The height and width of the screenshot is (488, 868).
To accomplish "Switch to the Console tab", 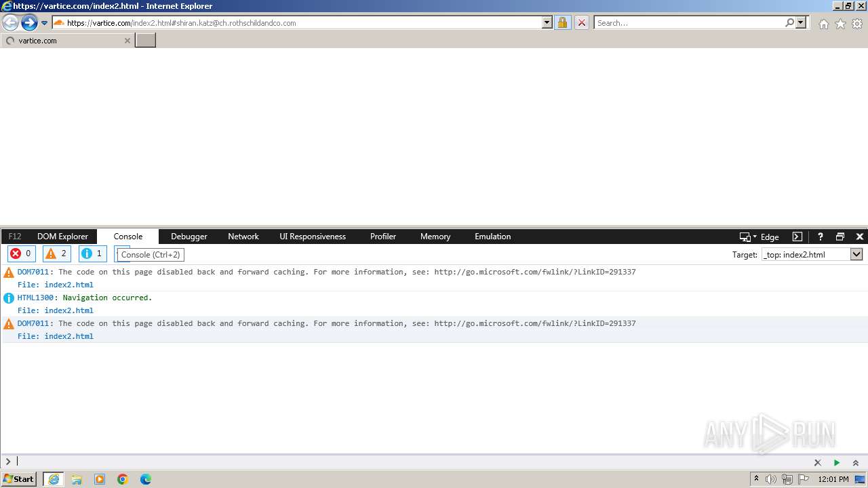I will [128, 237].
